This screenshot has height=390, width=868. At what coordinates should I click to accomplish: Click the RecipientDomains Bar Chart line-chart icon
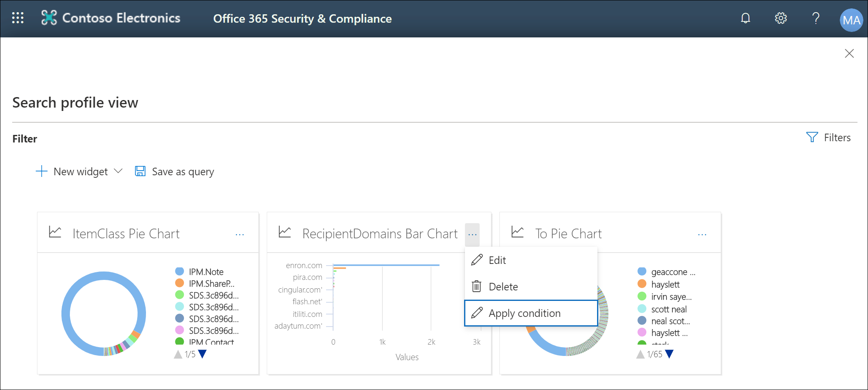point(285,232)
